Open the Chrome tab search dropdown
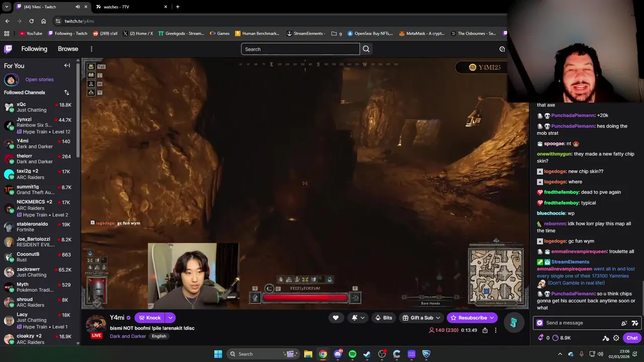Image resolution: width=644 pixels, height=362 pixels. coord(6,7)
